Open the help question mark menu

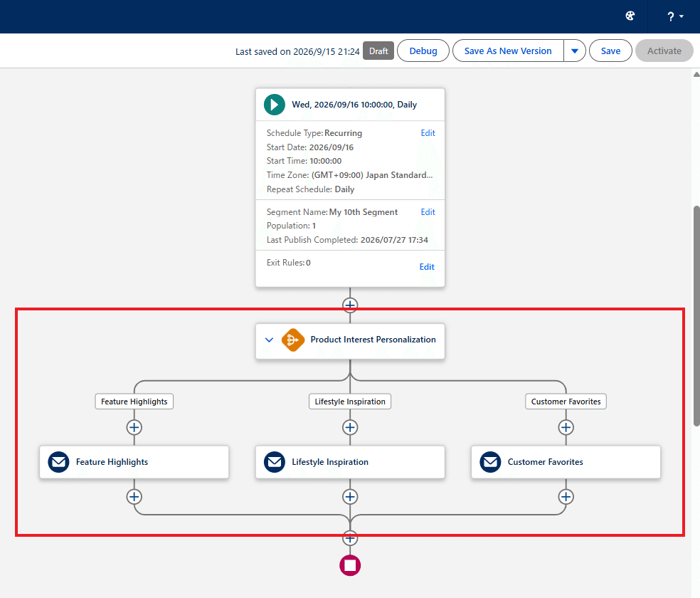click(675, 16)
